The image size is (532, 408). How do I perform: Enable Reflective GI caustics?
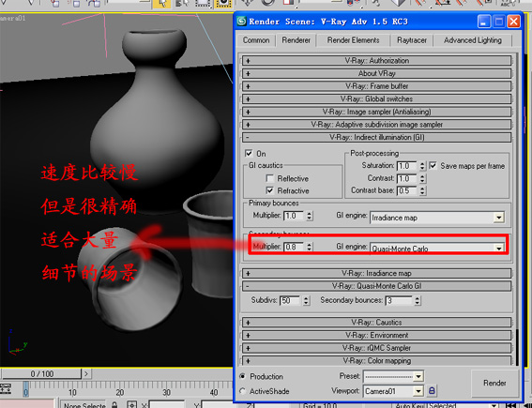coord(269,178)
